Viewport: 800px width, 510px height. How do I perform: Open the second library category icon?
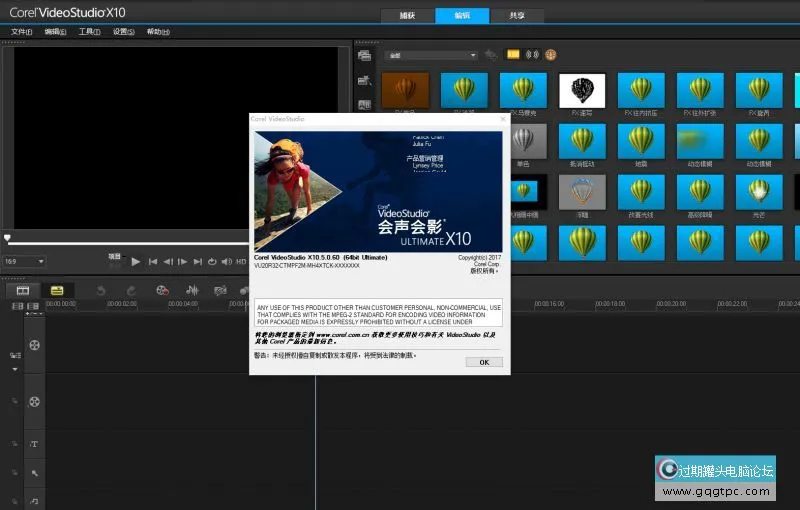point(364,80)
